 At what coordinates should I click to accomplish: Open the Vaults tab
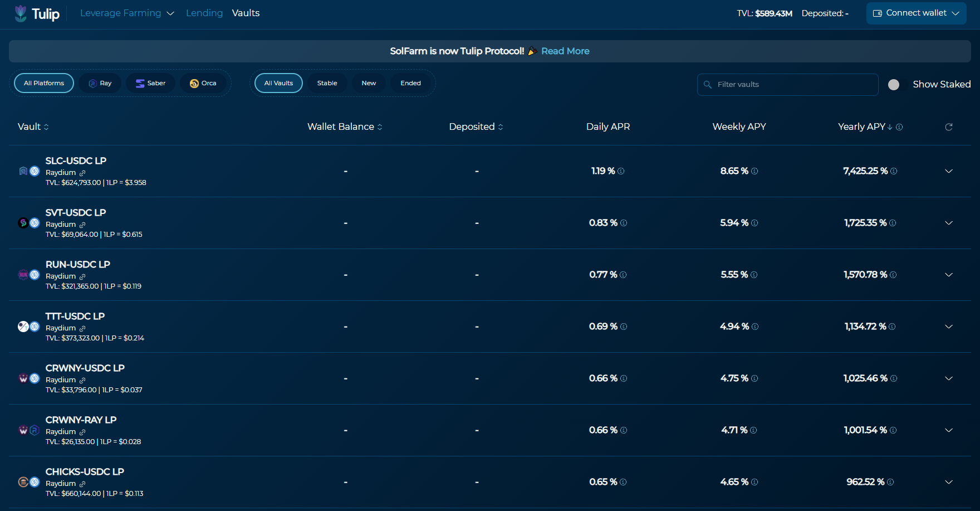click(x=246, y=13)
